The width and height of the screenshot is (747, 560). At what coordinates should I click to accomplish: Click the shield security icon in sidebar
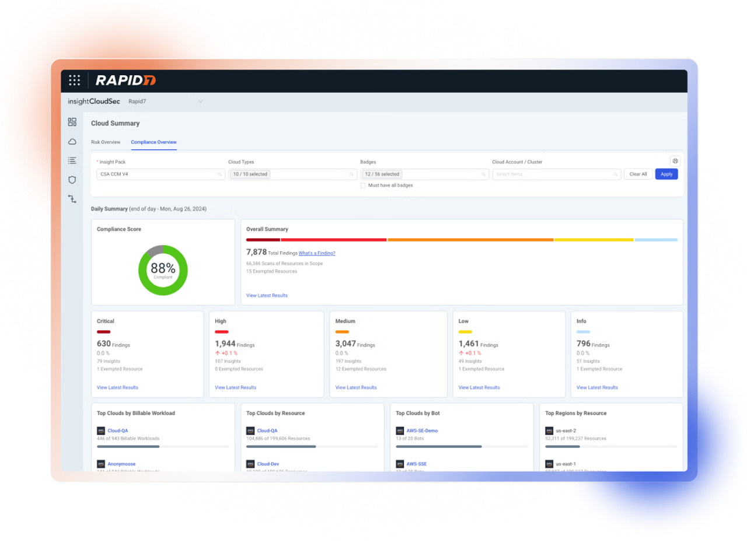(x=72, y=180)
